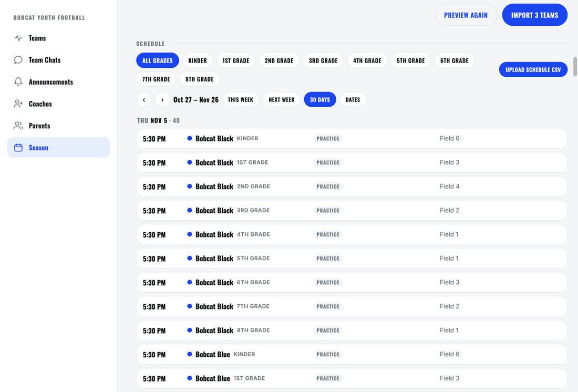Filter schedule by 1st Grade chip

pyautogui.click(x=236, y=60)
